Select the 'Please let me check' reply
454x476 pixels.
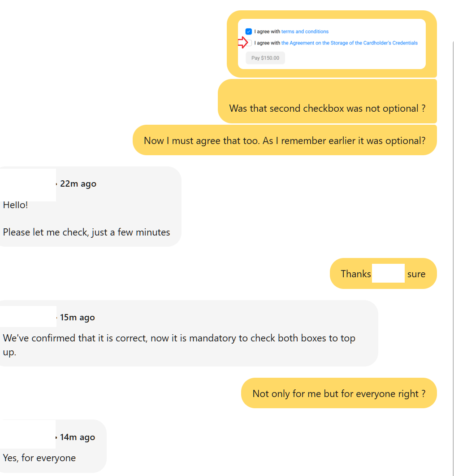(x=86, y=232)
